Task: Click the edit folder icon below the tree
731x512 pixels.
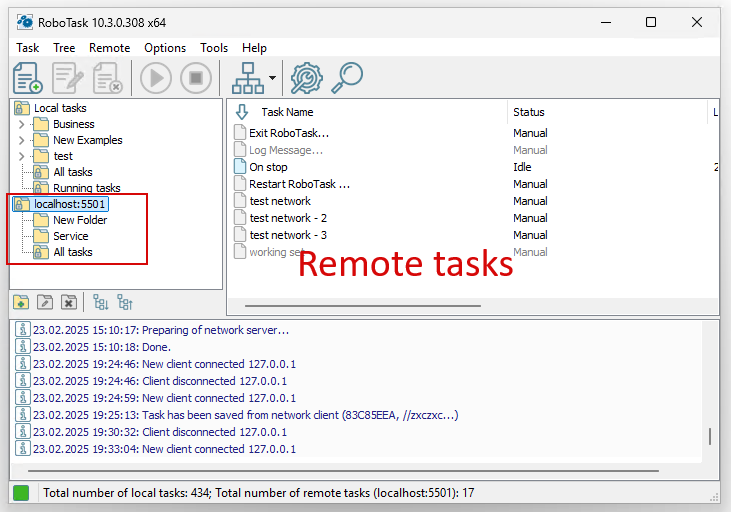Action: point(45,303)
